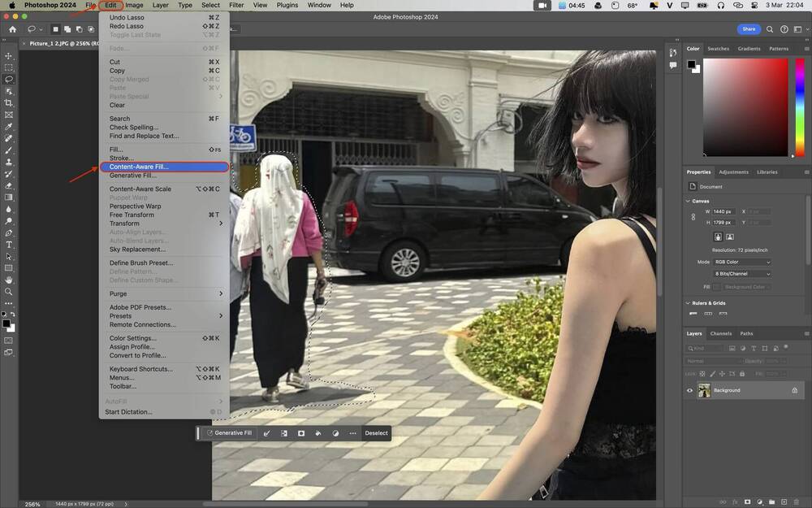The height and width of the screenshot is (508, 812).
Task: Select the Pen tool
Action: pos(8,233)
